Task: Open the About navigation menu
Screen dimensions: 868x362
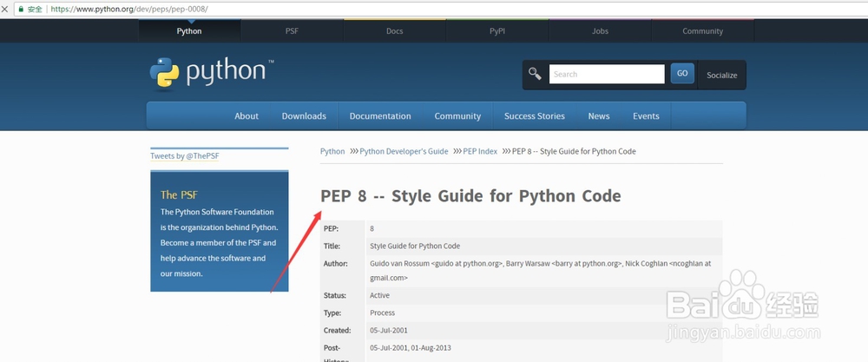Action: 247,116
